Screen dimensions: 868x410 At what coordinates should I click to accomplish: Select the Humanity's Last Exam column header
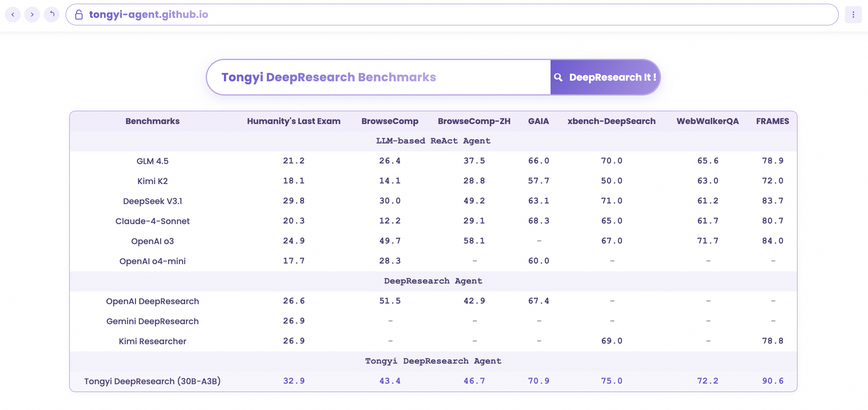click(293, 121)
